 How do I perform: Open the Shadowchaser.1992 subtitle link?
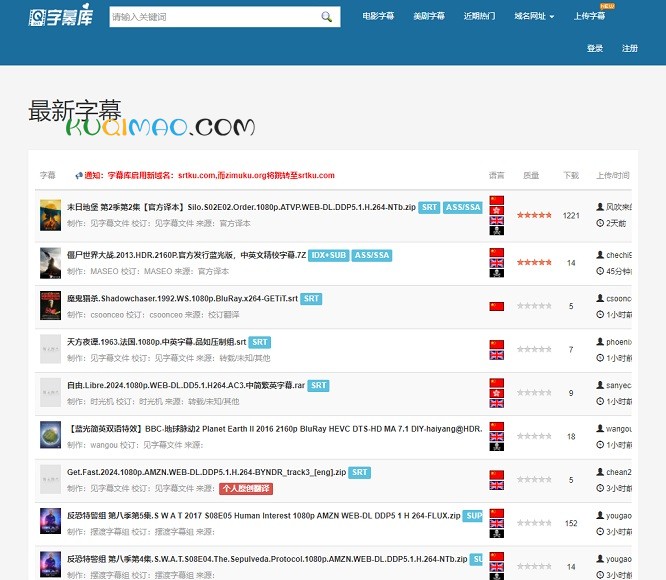[182, 298]
